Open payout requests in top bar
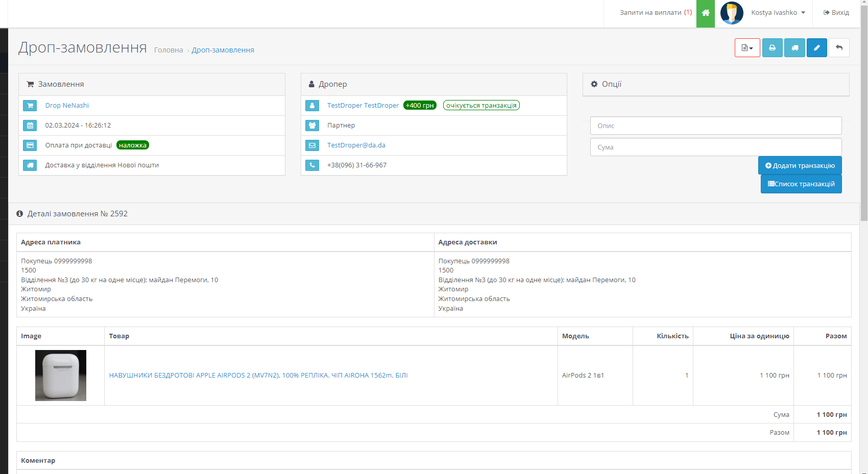Image resolution: width=868 pixels, height=474 pixels. pos(655,13)
